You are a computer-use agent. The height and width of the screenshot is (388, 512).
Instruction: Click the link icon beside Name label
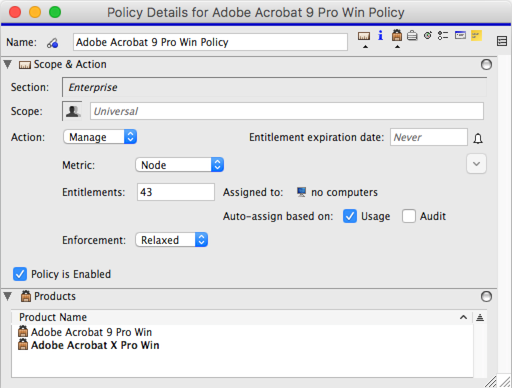pyautogui.click(x=52, y=43)
